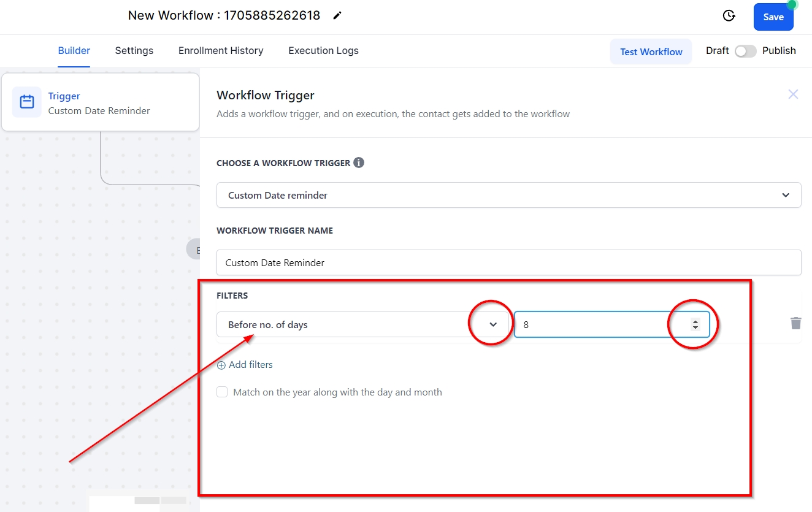Open the Before no. of days dropdown

click(x=493, y=324)
